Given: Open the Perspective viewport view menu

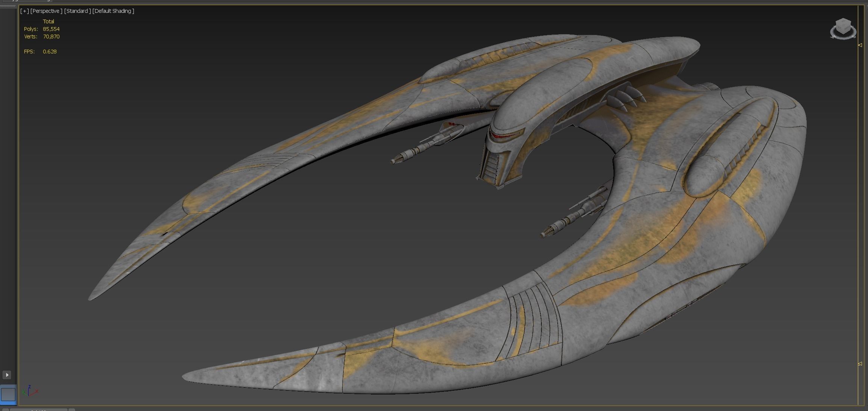Looking at the screenshot, I should point(46,11).
